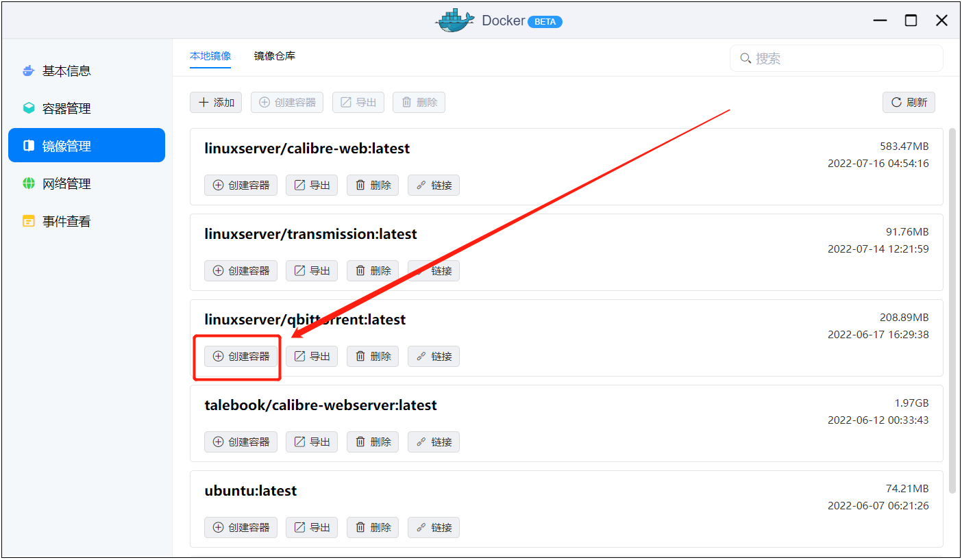Click the 搜索 search input field
The image size is (962, 560).
pyautogui.click(x=836, y=58)
